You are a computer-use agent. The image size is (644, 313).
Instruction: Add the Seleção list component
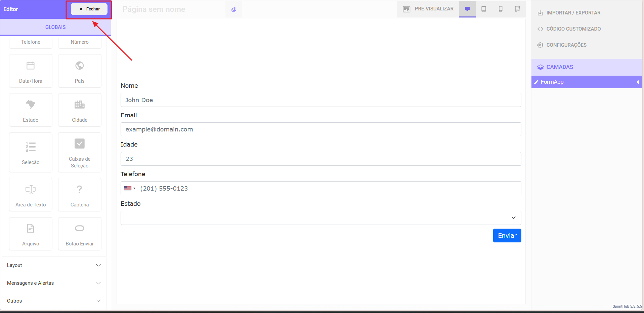31,152
